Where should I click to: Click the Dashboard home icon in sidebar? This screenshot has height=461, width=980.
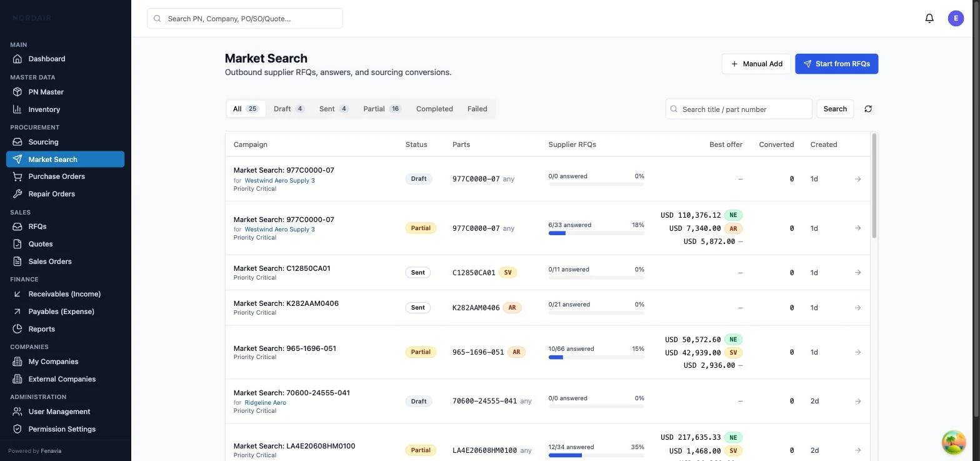point(17,59)
